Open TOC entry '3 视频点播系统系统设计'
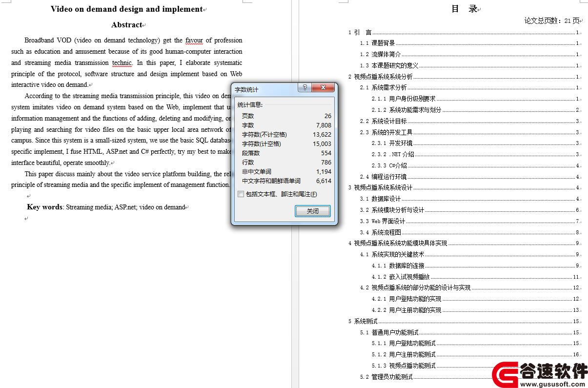 coord(464,188)
